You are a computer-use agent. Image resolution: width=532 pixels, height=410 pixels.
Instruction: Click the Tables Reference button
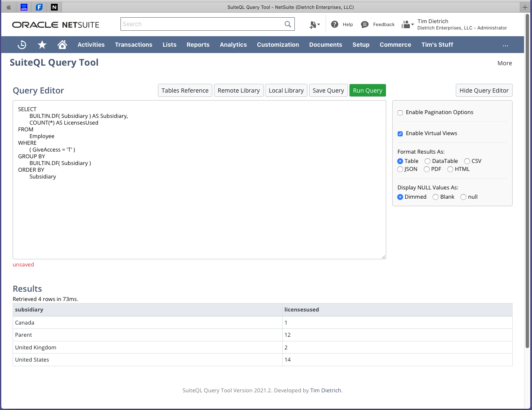click(x=185, y=91)
